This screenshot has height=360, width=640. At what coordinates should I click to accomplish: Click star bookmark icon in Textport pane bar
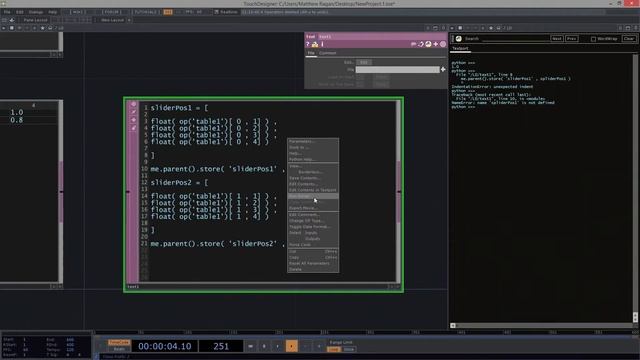(491, 28)
